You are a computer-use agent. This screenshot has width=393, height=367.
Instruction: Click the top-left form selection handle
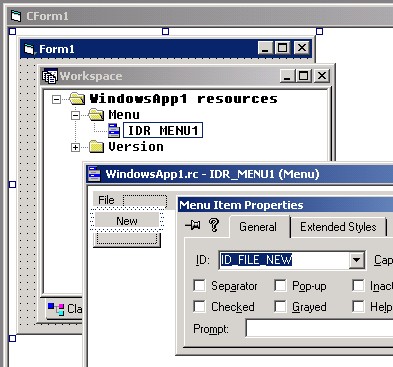click(x=12, y=31)
